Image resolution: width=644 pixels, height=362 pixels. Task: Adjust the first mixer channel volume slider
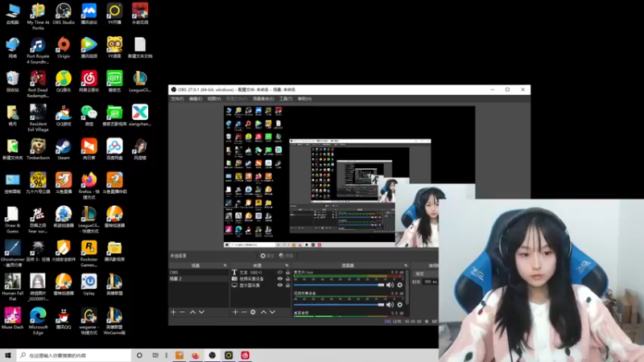[x=339, y=285]
